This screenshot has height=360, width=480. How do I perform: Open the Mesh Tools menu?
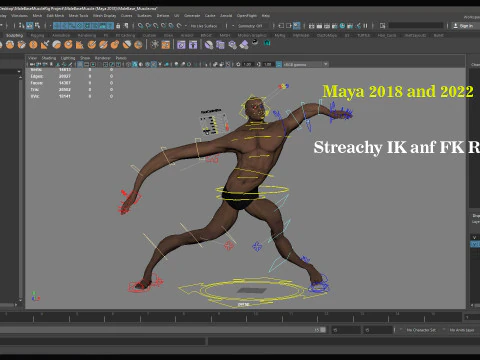78,15
